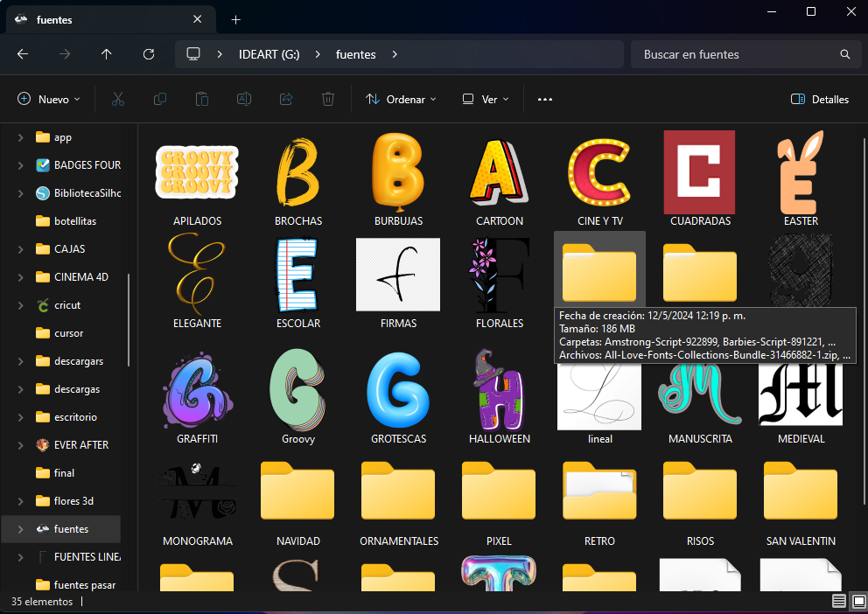Click the Rename icon in toolbar

(x=244, y=100)
